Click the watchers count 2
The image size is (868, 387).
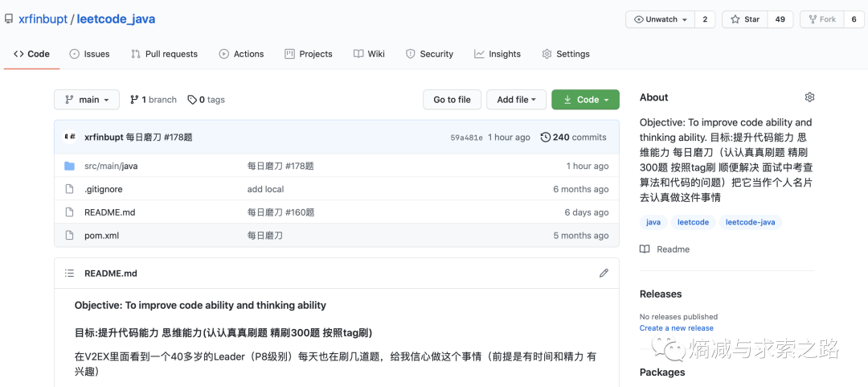pos(705,19)
